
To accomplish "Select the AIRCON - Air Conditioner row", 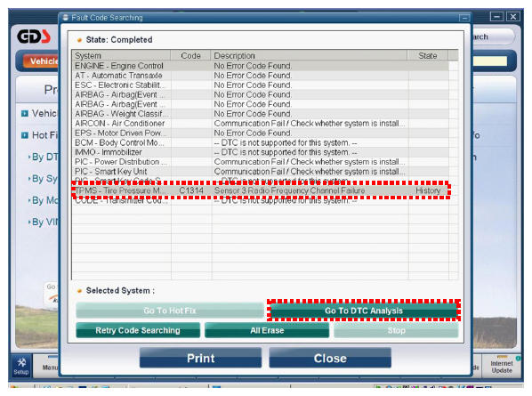I will pos(261,124).
